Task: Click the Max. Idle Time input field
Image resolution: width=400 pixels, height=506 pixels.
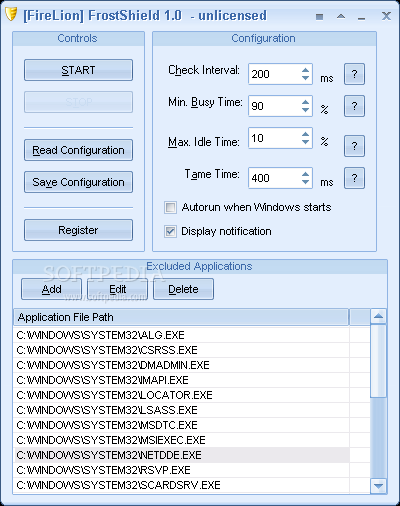Action: (x=274, y=138)
